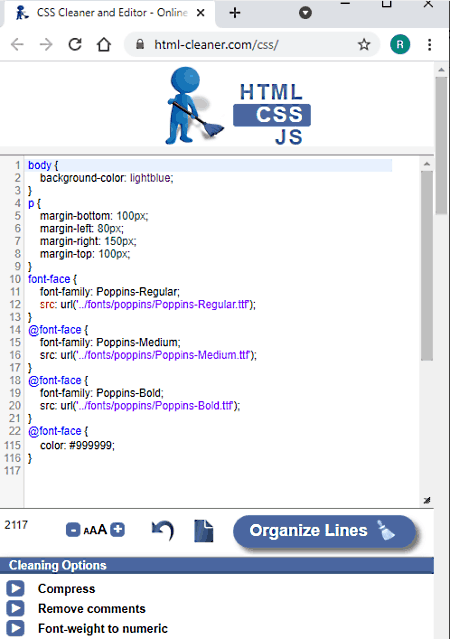Viewport: 450px width, 639px height.
Task: Close the CSS Cleaner tab
Action: coord(200,13)
